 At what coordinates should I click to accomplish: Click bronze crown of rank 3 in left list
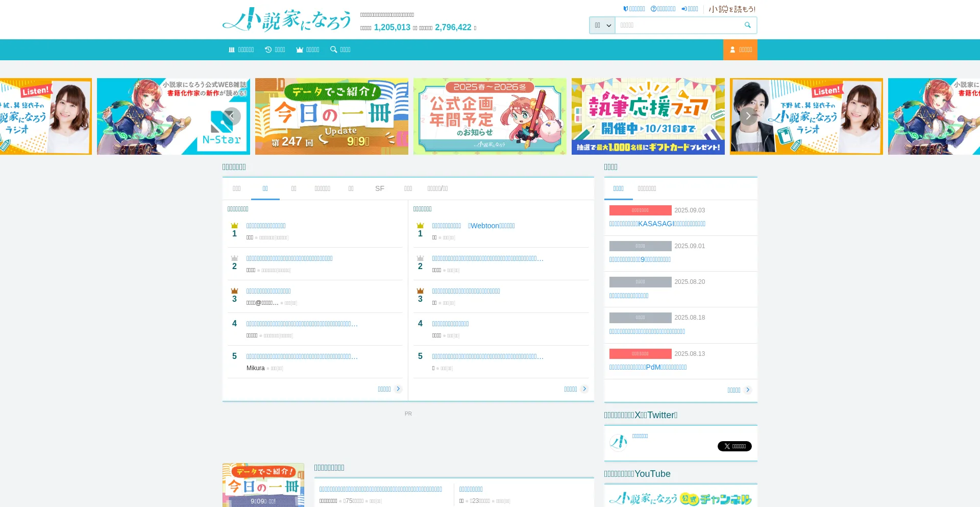[x=235, y=291]
